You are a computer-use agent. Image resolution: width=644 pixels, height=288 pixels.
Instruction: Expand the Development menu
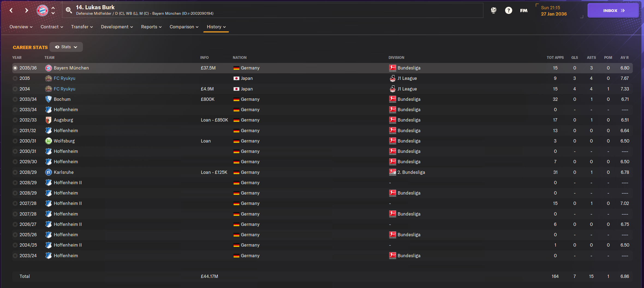117,27
